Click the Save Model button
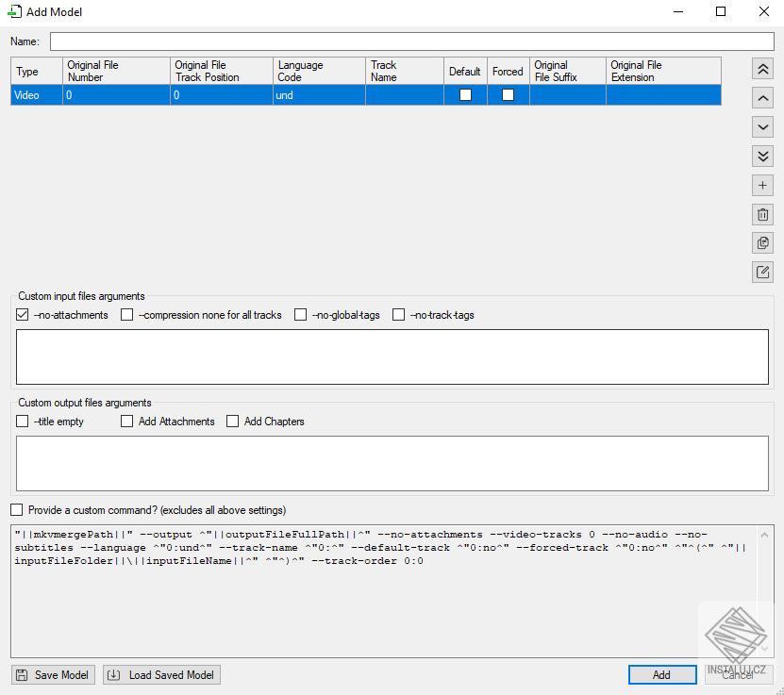784x695 pixels. click(x=53, y=675)
